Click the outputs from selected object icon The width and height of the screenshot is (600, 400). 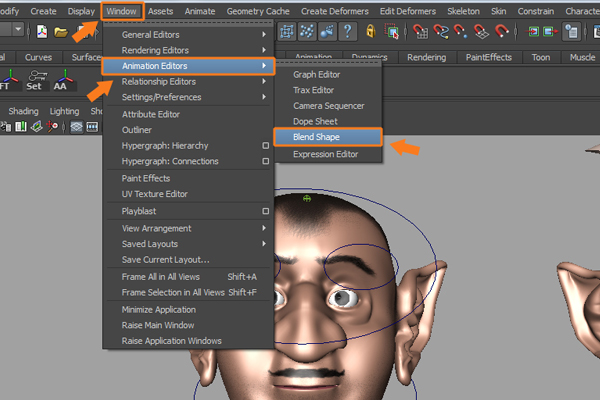(550, 31)
